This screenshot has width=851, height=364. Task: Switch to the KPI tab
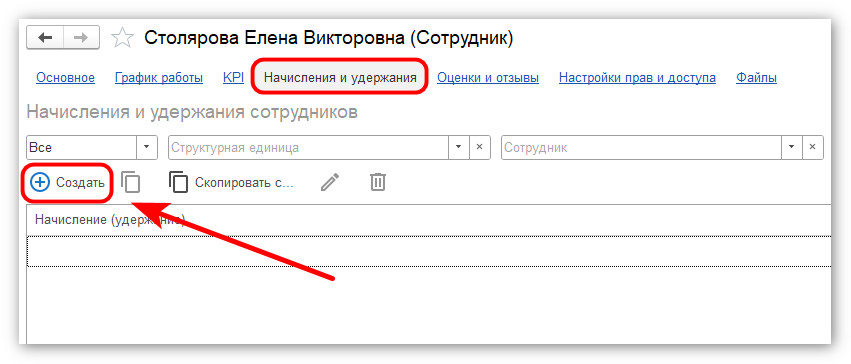click(x=233, y=78)
